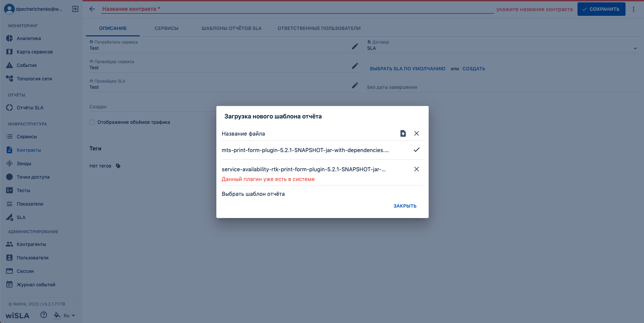The width and height of the screenshot is (644, 323).
Task: Open the Ru language dropdown
Action: 69,316
